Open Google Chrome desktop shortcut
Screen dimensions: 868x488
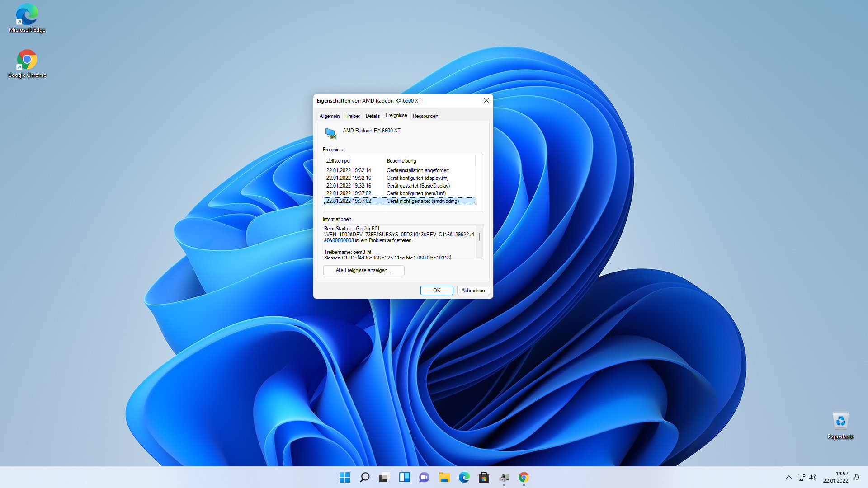click(27, 63)
